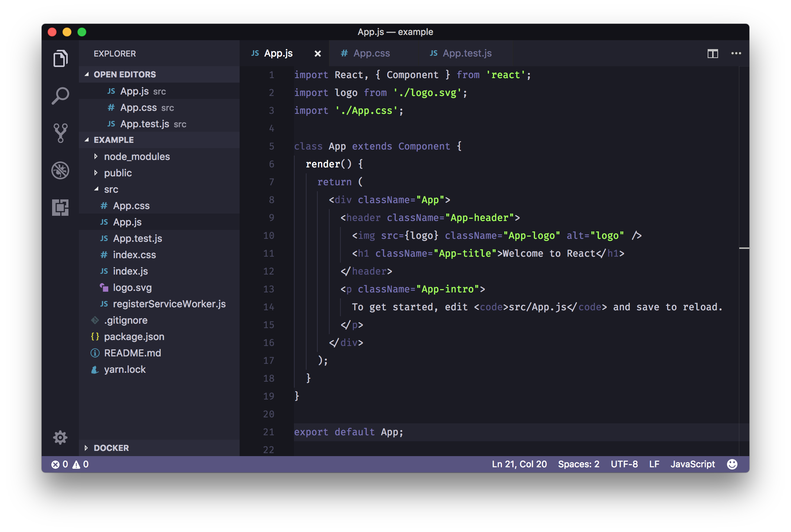Open the Source Control view
This screenshot has height=532, width=791.
[x=60, y=133]
